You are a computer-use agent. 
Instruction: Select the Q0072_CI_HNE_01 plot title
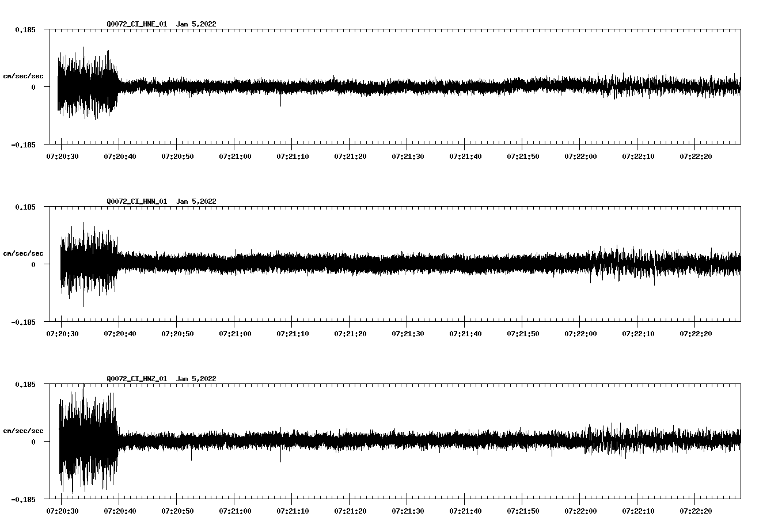click(x=137, y=24)
